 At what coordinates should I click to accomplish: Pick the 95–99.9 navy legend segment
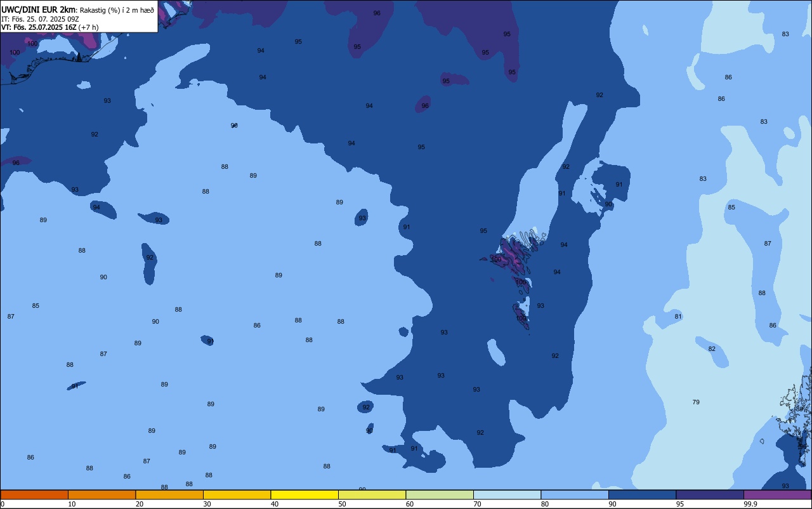point(710,494)
